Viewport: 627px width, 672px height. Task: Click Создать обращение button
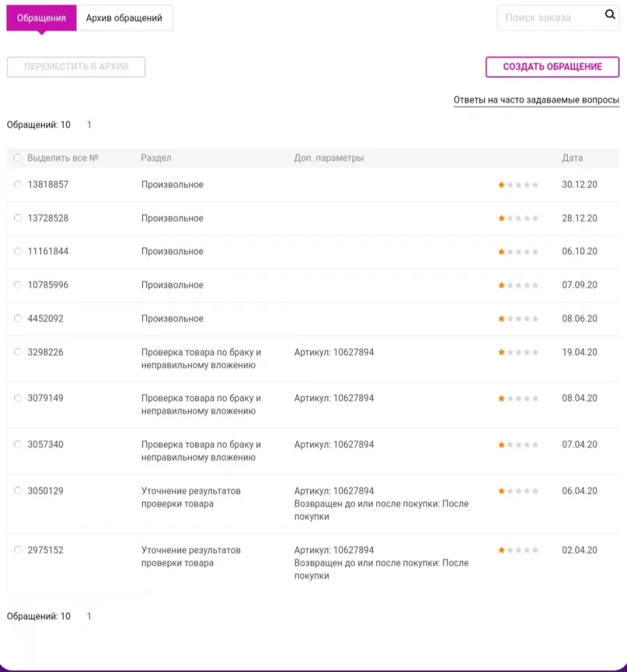coord(552,67)
